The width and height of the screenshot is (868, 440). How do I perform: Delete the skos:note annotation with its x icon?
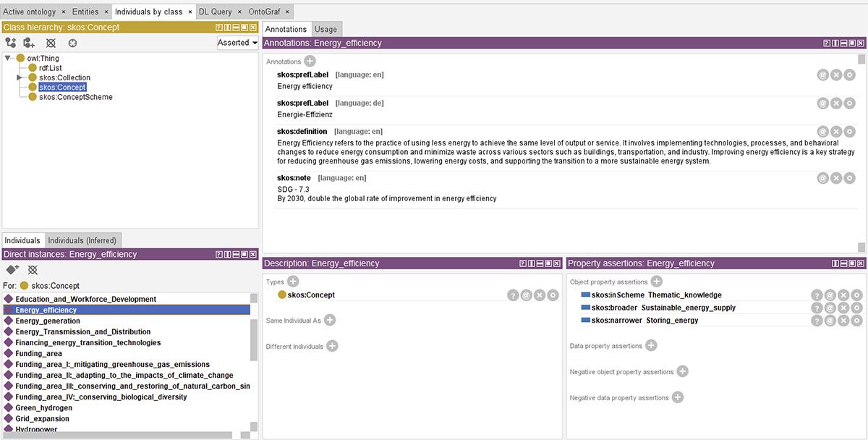point(836,177)
